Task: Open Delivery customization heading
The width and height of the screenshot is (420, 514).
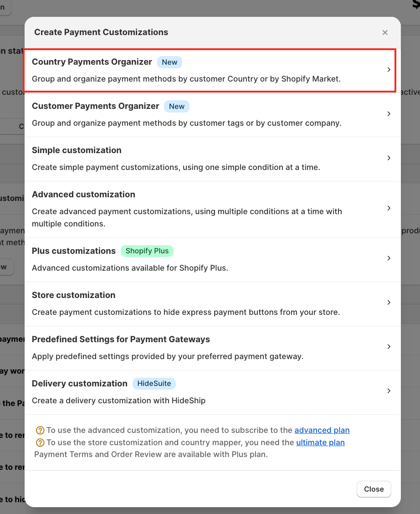Action: pyautogui.click(x=79, y=384)
